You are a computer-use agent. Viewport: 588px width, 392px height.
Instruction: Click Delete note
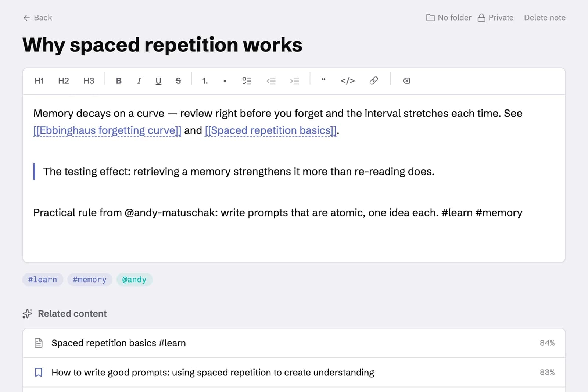tap(545, 18)
